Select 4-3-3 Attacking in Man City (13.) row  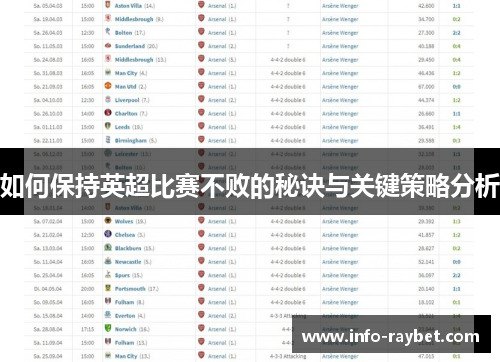tap(288, 357)
